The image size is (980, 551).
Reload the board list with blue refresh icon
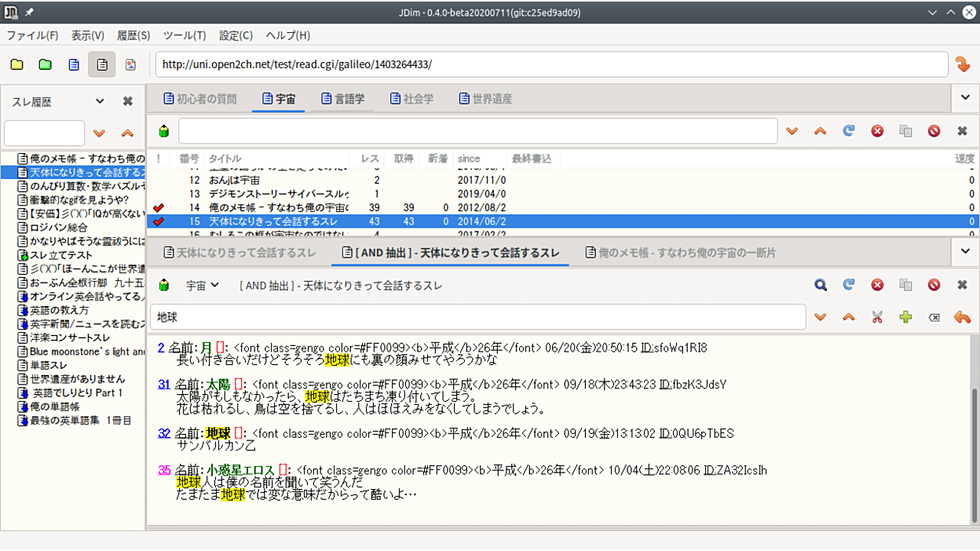pos(849,131)
